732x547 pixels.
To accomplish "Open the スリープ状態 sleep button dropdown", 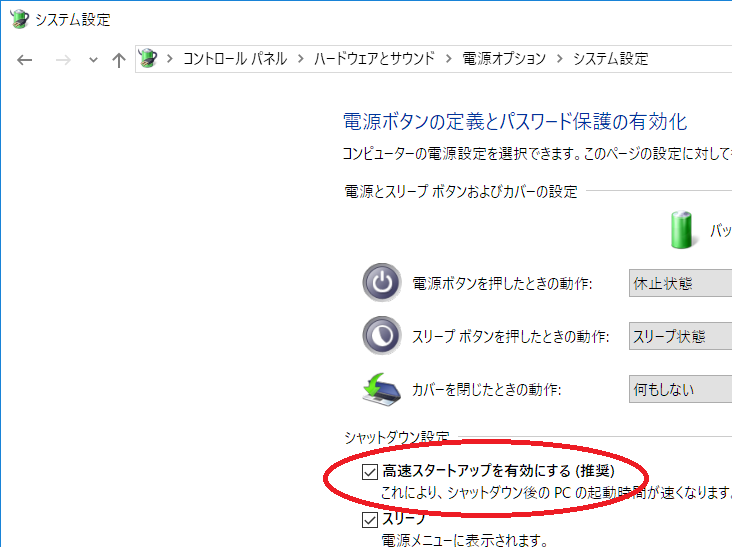I will [x=680, y=336].
